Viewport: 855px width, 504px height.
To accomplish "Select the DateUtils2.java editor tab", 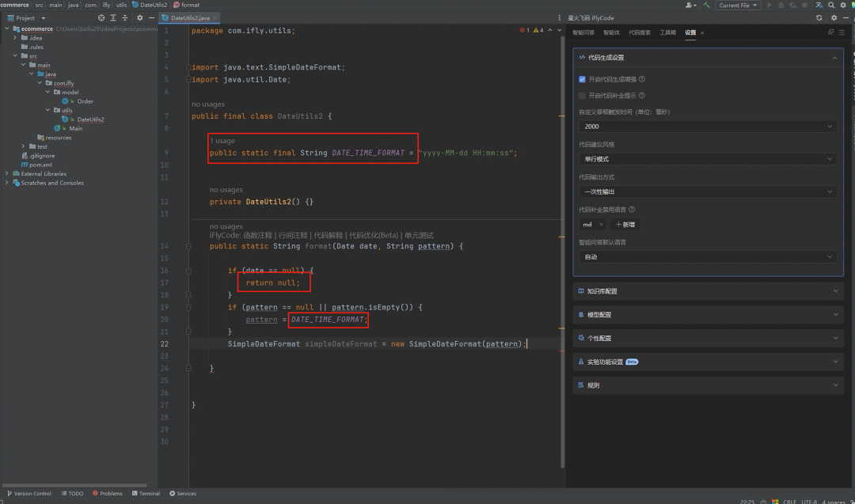I will coord(189,18).
